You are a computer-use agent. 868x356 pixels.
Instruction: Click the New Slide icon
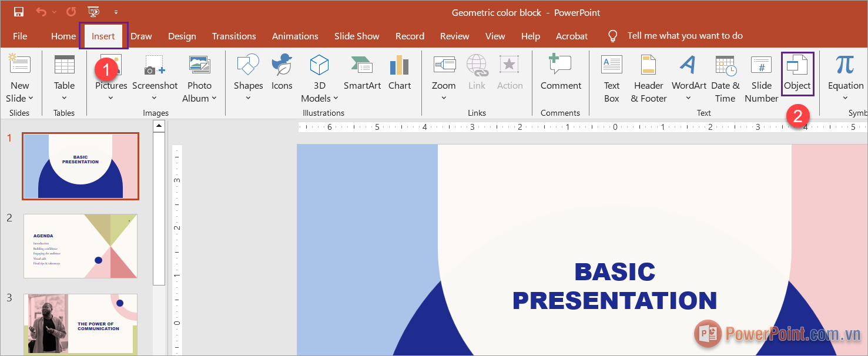click(19, 64)
